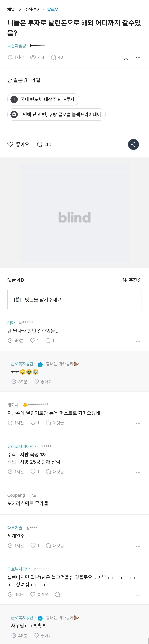The height and width of the screenshot is (644, 149).
Task: Click 팔로우 link at top
Action: point(53,9)
